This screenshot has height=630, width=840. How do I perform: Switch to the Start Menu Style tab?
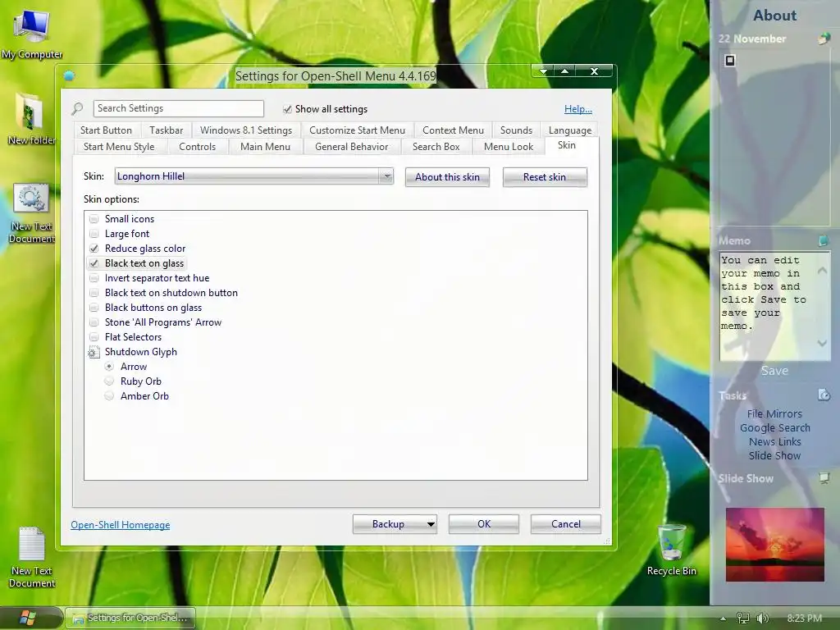119,147
